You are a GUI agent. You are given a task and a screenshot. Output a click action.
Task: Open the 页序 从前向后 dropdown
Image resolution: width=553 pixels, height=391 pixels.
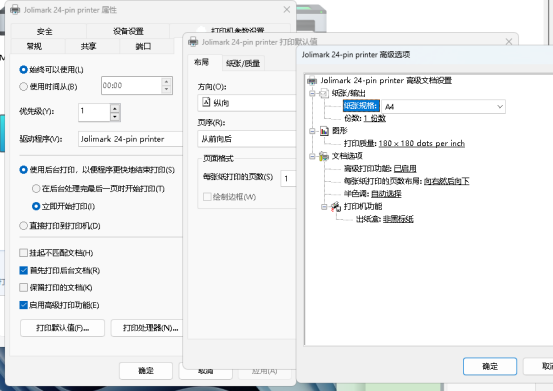click(x=247, y=139)
